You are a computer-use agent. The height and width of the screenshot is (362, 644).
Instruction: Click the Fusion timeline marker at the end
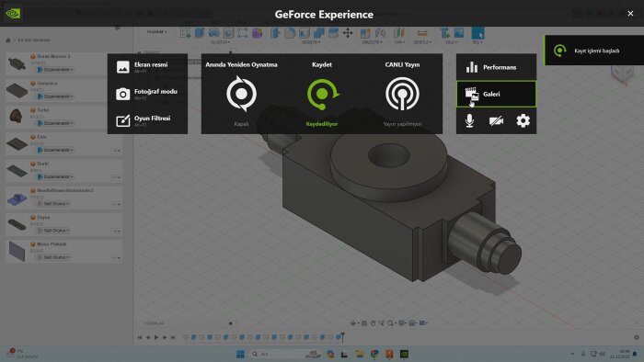pyautogui.click(x=342, y=337)
